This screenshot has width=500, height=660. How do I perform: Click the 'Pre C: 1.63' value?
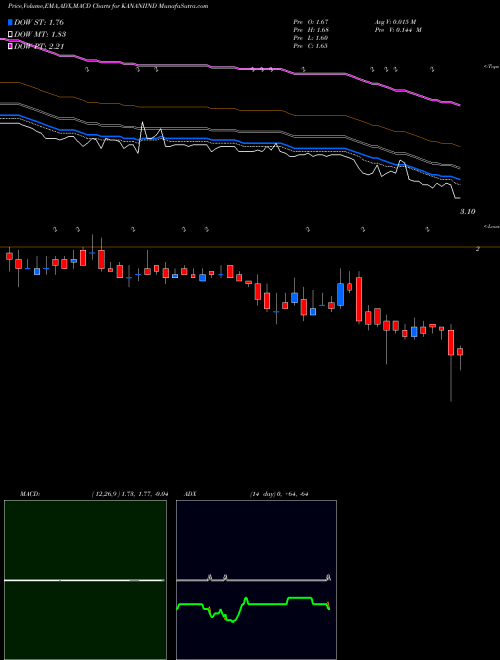click(x=311, y=46)
